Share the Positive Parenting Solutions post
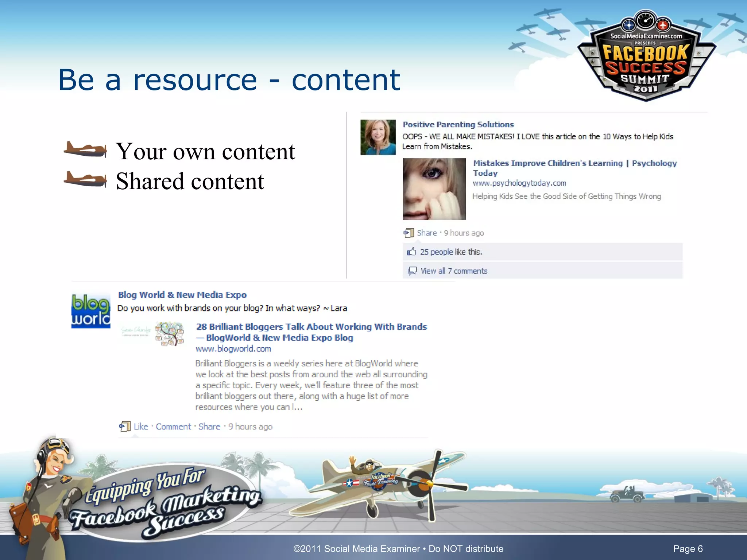Image resolution: width=747 pixels, height=560 pixels. (x=427, y=233)
